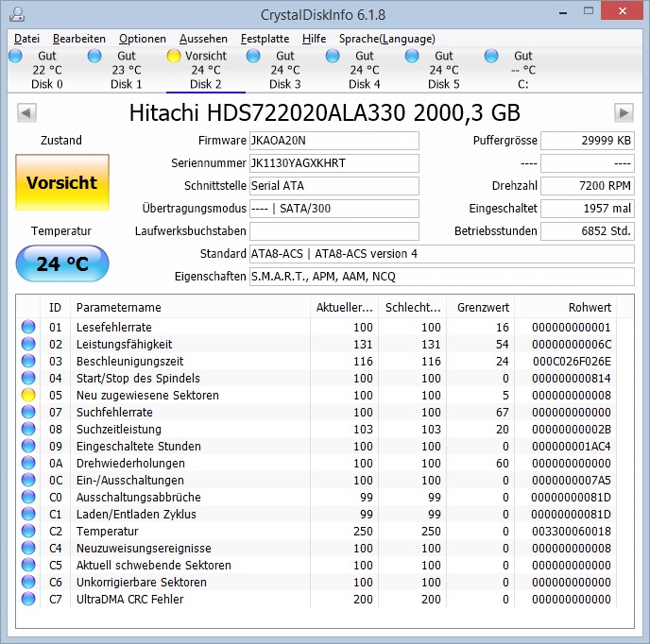The height and width of the screenshot is (644, 650).
Task: Select Disk 4 status orb
Action: click(333, 56)
